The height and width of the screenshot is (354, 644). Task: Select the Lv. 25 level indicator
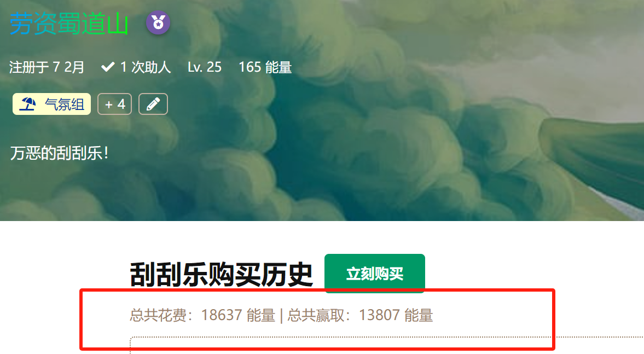[205, 67]
